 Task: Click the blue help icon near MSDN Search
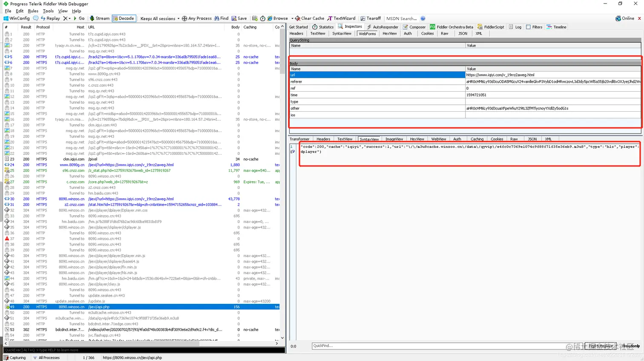point(423,18)
